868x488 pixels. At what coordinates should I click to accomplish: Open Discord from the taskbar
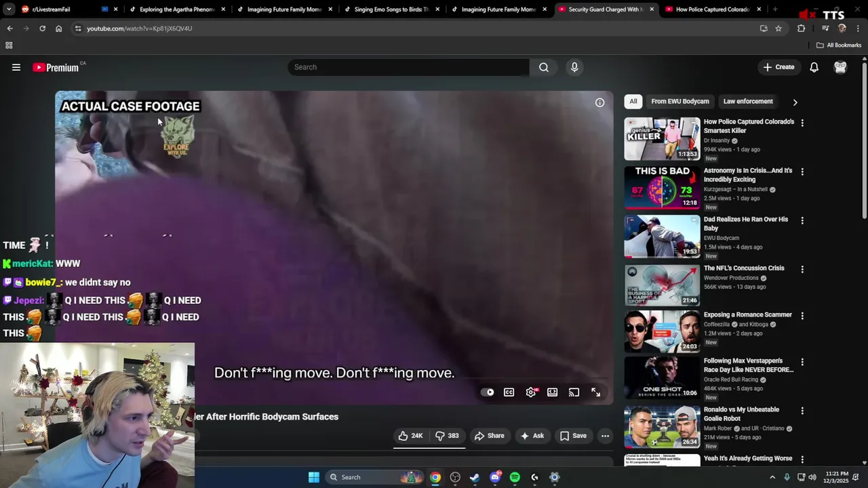(495, 477)
